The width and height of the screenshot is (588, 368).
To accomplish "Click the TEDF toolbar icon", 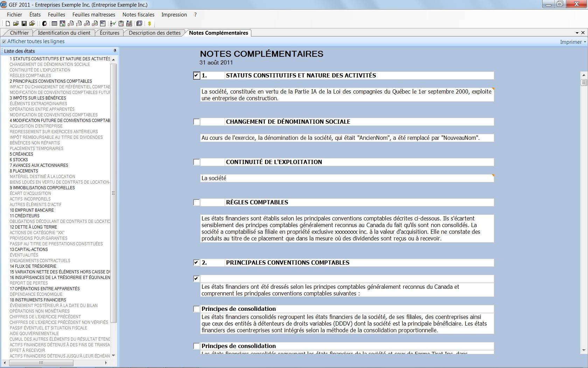I will point(129,23).
